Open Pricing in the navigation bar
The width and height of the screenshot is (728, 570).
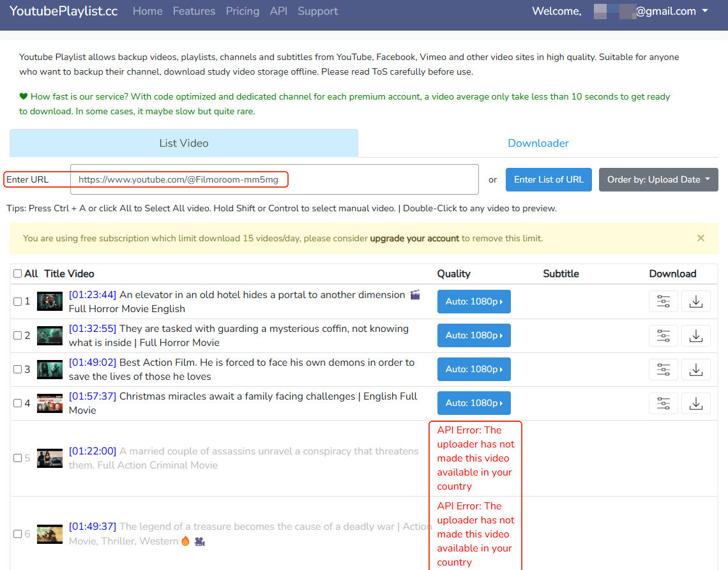[242, 11]
